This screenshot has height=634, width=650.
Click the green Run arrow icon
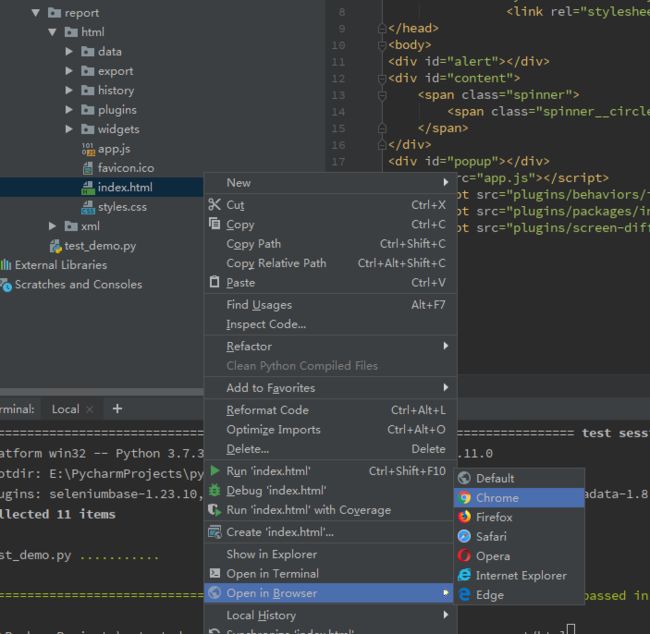coord(215,471)
